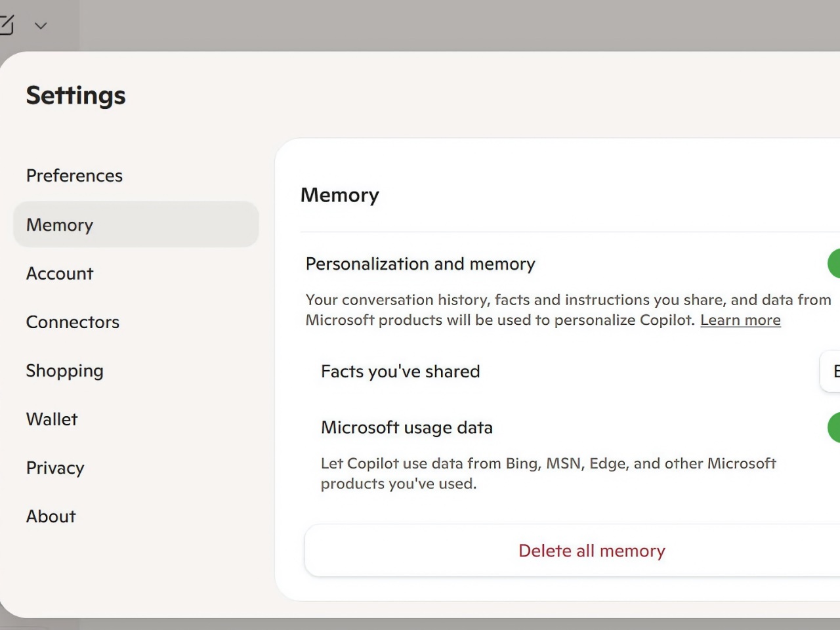This screenshot has width=840, height=630.
Task: Click the Facts you've shared label
Action: [x=400, y=371]
